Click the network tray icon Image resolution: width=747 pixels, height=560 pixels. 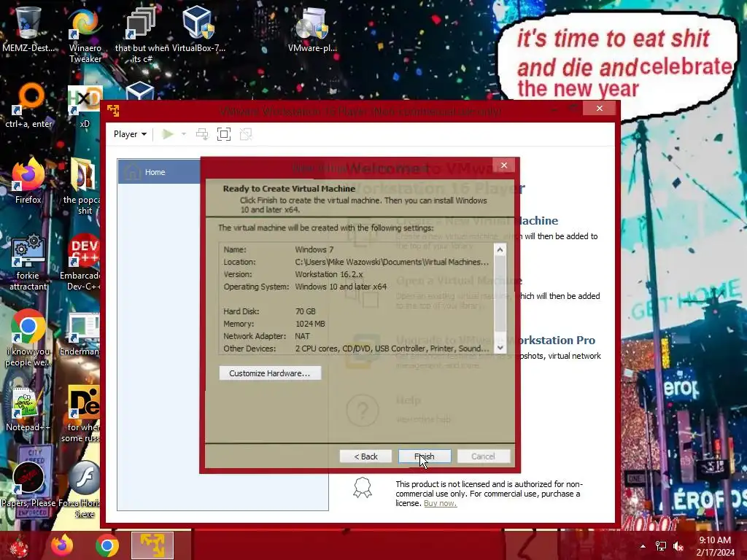click(661, 546)
